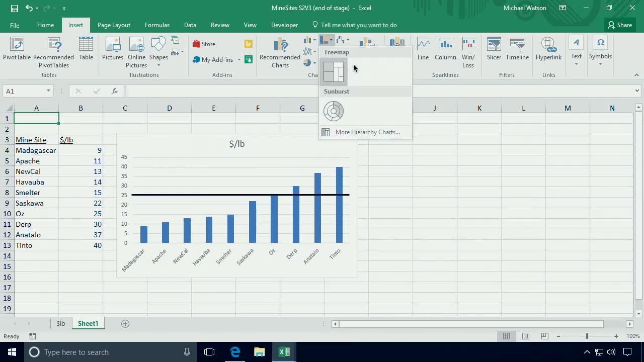Insert a PivotTable
The image size is (644, 362).
click(17, 49)
